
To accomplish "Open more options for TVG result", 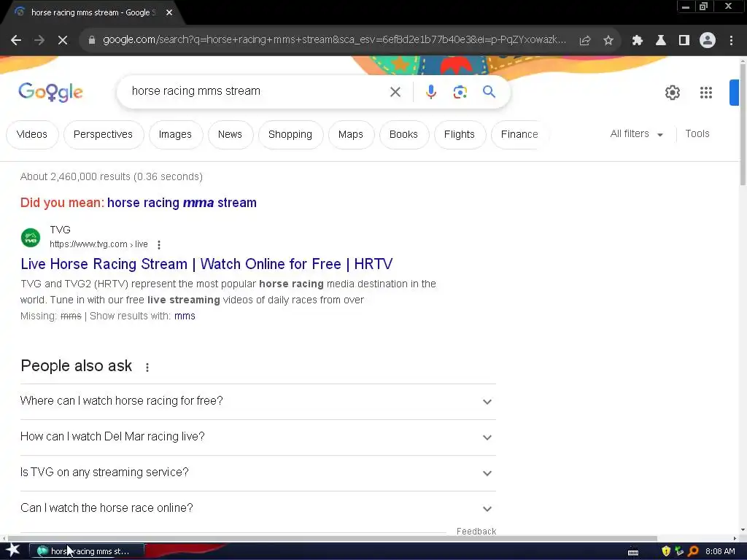I will pyautogui.click(x=159, y=245).
